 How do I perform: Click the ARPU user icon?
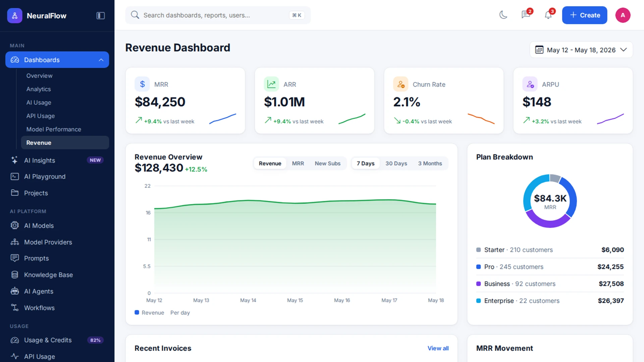[x=530, y=84]
